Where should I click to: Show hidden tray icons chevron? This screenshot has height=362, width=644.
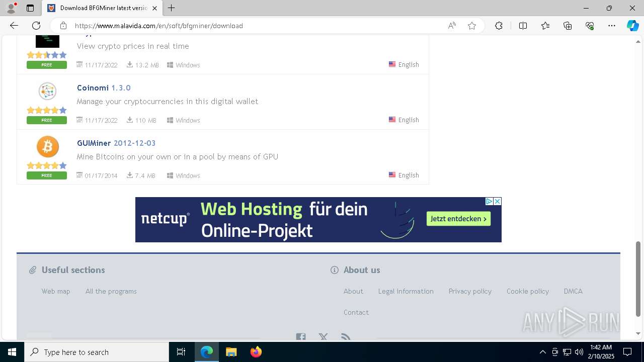[542, 352]
